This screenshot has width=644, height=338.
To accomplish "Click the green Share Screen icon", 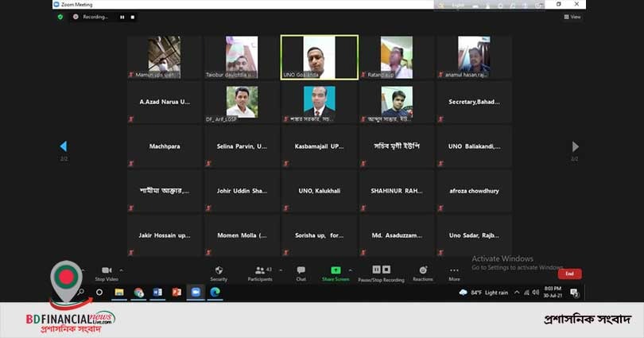I will [x=336, y=270].
